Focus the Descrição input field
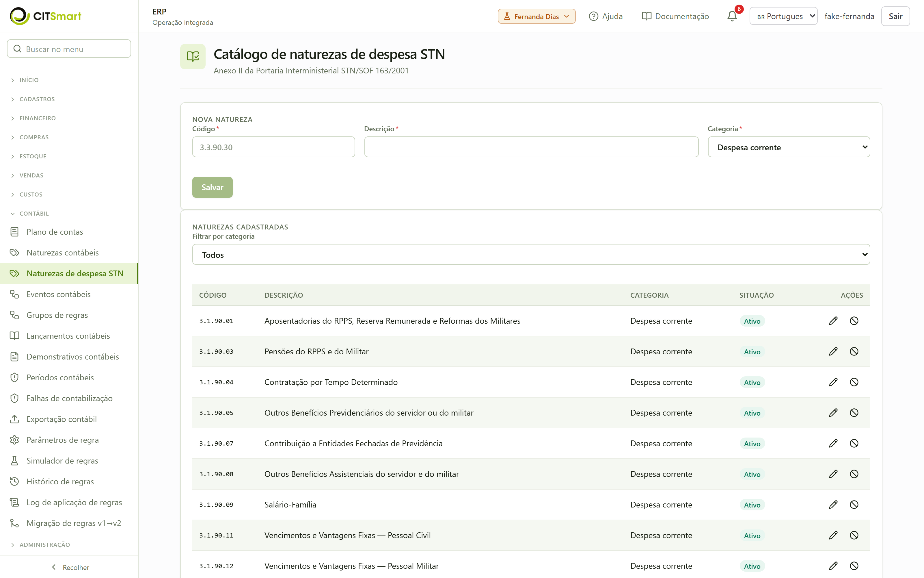The image size is (924, 578). 531,147
